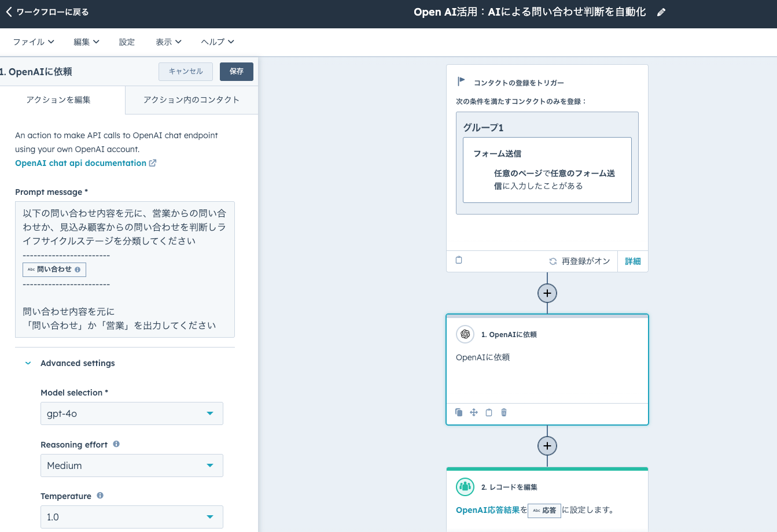The image size is (777, 532).
Task: Switch to アクション内のコンタクト tab
Action: pos(192,100)
